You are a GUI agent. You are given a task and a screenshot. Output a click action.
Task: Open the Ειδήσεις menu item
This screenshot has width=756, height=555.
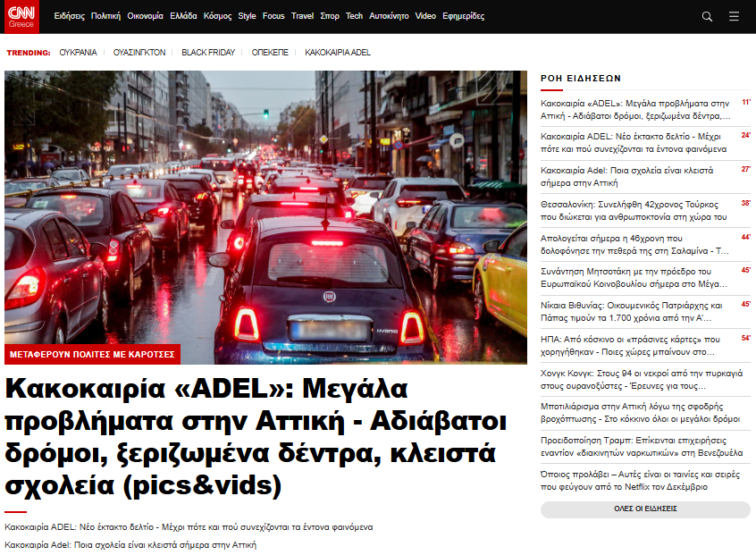click(70, 16)
